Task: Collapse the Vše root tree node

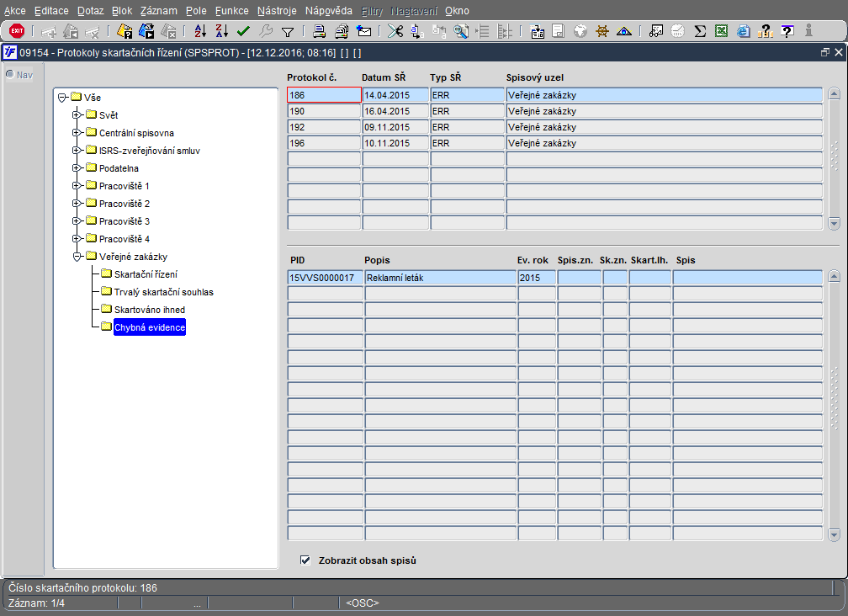Action: click(x=62, y=98)
